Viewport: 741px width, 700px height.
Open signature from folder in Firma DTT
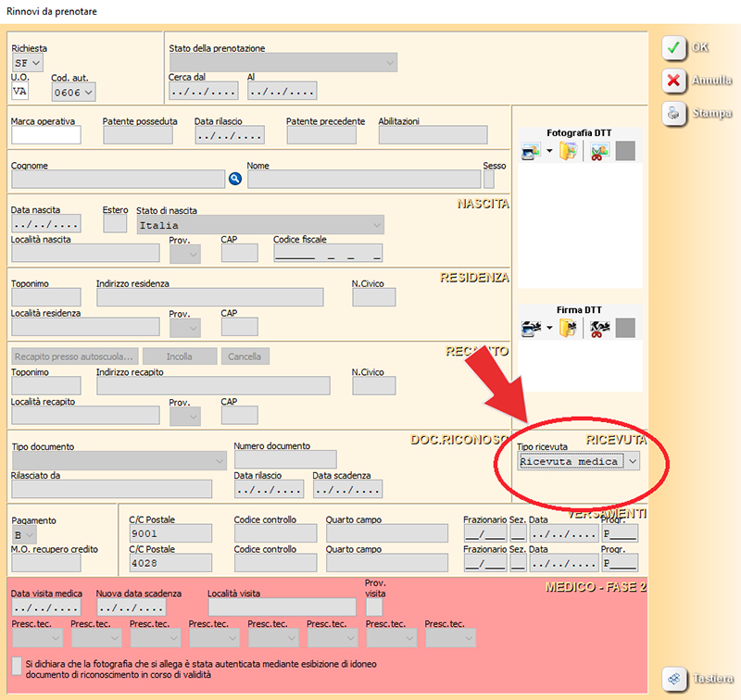(x=568, y=327)
